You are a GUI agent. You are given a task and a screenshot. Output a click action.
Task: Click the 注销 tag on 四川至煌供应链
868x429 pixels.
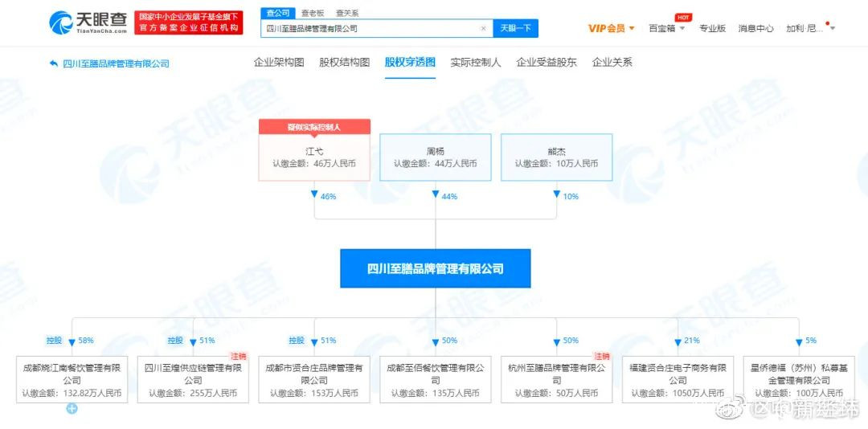point(240,356)
